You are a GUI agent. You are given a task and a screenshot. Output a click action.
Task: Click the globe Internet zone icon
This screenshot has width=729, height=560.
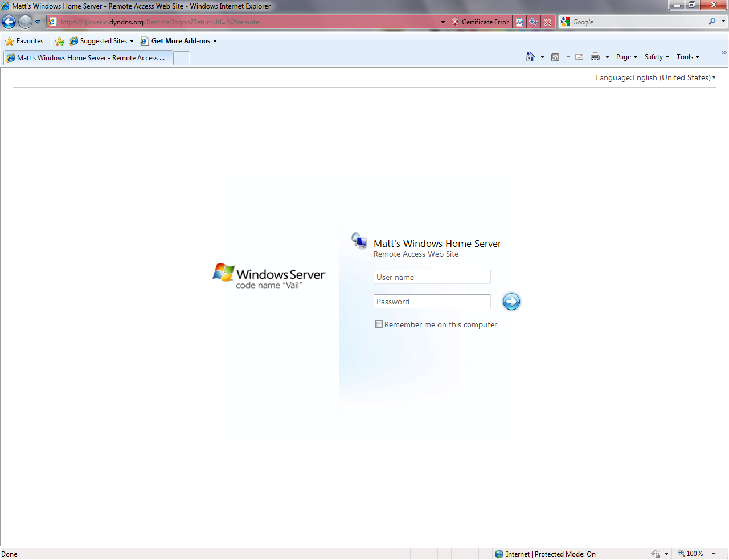click(x=499, y=554)
